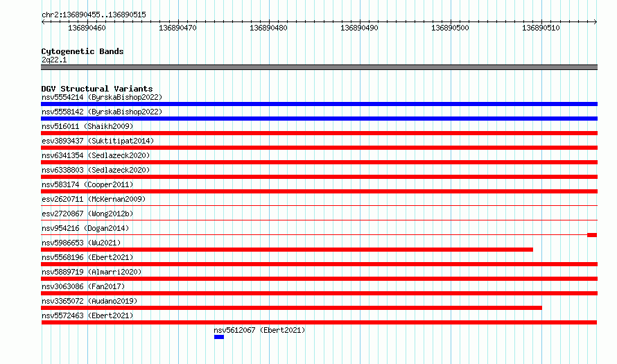Click the nsv5889719 (Almarri2020) label

(92, 272)
